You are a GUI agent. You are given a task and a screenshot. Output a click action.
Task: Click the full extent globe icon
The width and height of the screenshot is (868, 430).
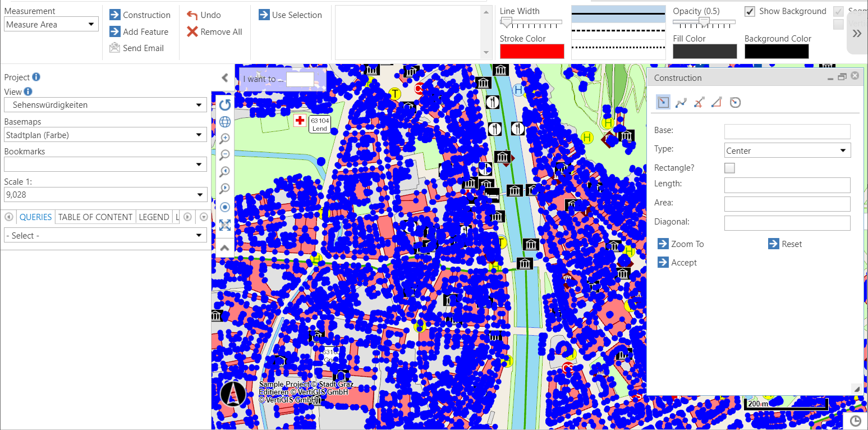(225, 122)
